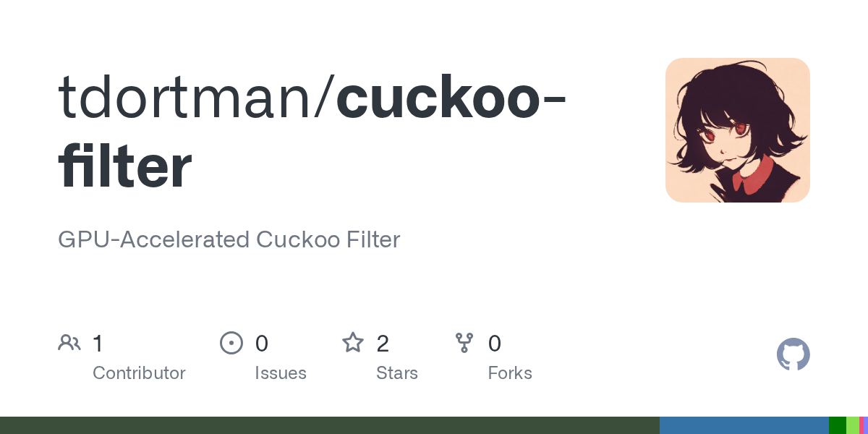Click the contributor count number 1
868x434 pixels.
[98, 344]
